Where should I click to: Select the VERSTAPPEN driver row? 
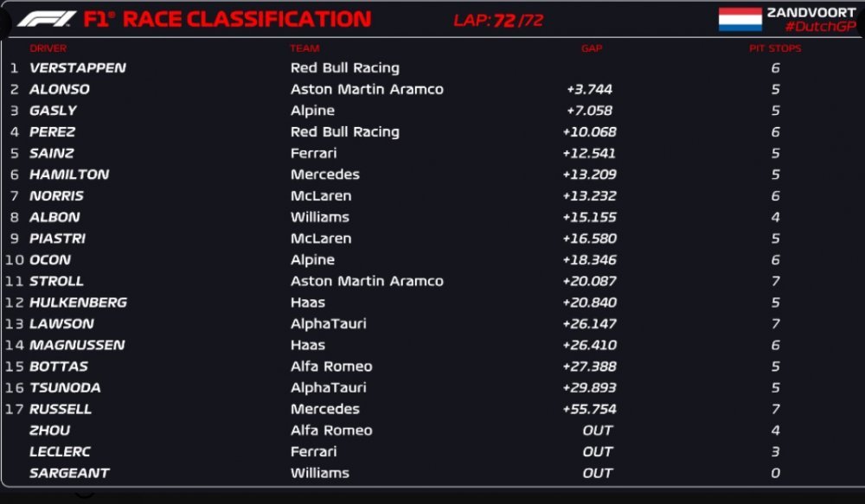pyautogui.click(x=432, y=67)
